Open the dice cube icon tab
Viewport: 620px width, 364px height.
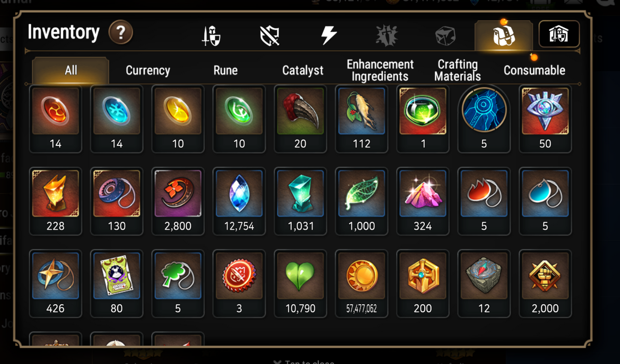pos(445,36)
